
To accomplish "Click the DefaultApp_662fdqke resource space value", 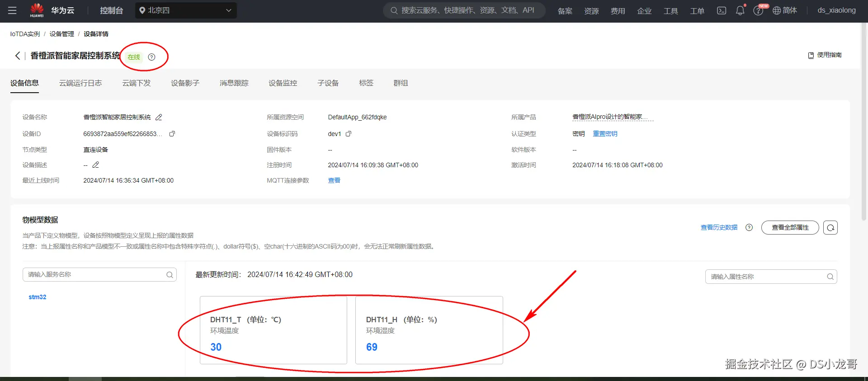I will (x=357, y=117).
